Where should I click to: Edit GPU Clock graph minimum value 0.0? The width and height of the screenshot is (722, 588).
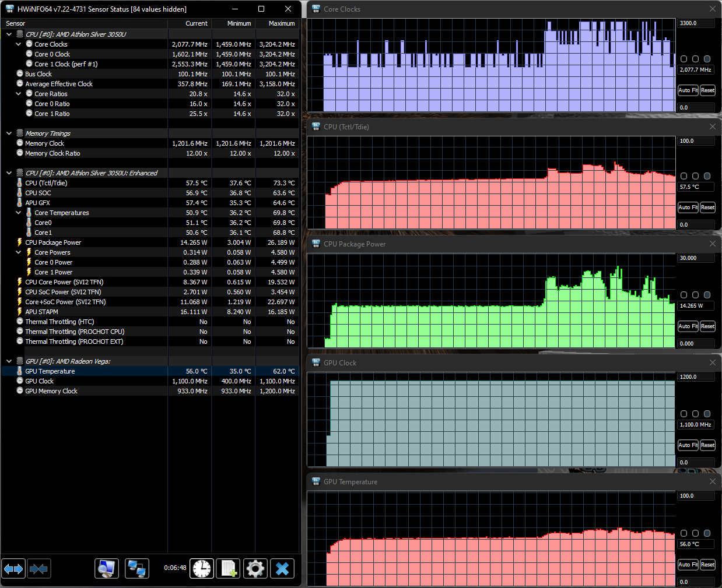(696, 463)
